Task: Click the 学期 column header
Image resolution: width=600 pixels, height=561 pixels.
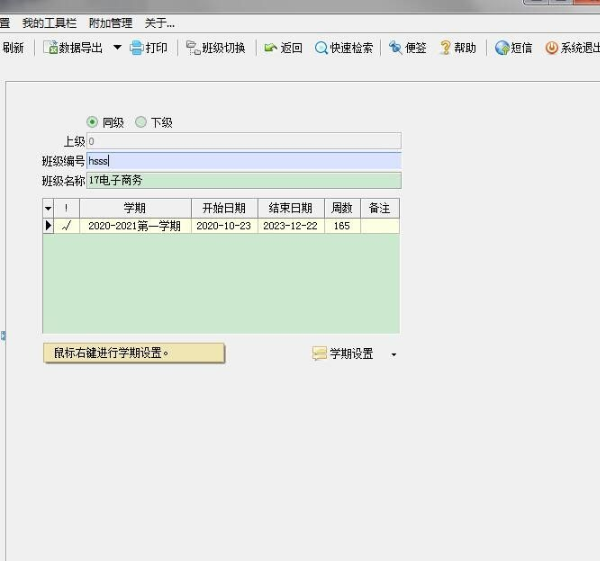Action: (135, 208)
